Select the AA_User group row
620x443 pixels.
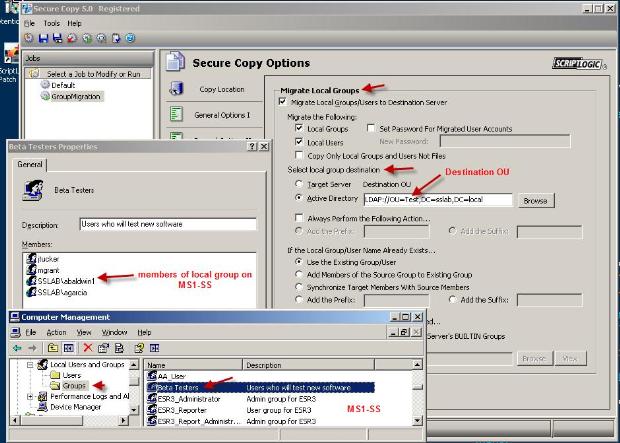click(261, 376)
